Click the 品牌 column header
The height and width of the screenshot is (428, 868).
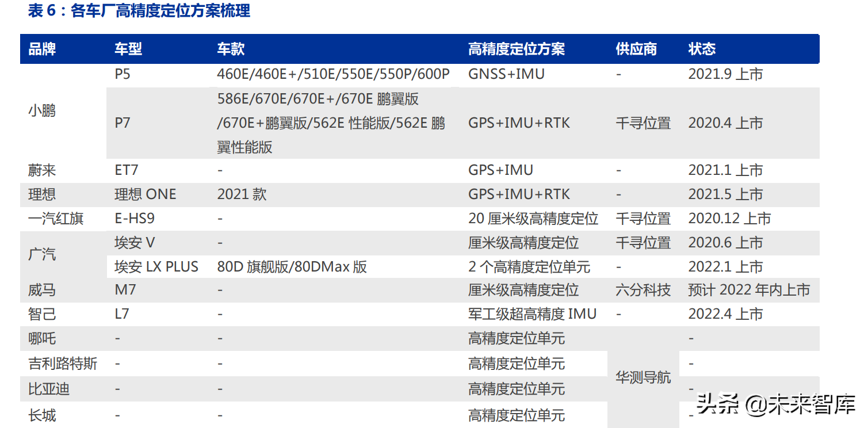click(x=42, y=49)
